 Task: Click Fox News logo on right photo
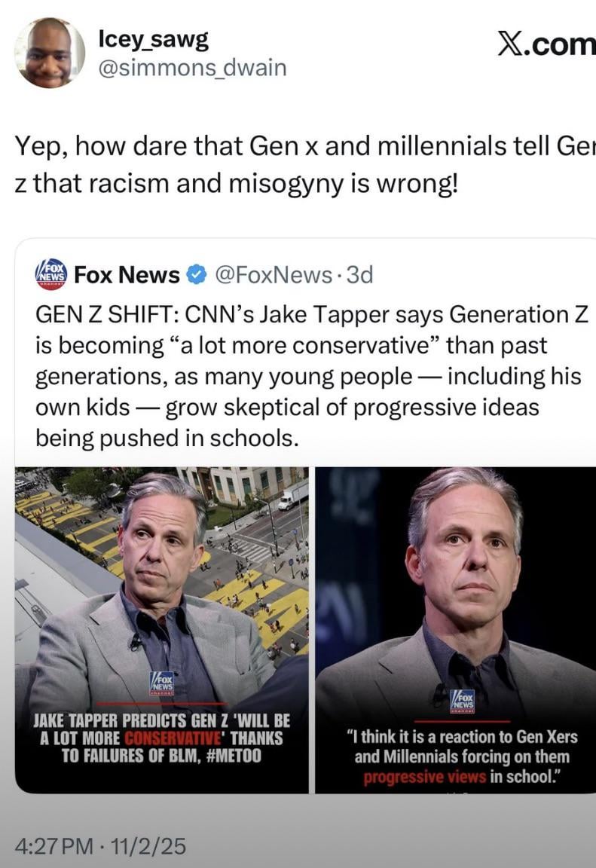pos(461,701)
